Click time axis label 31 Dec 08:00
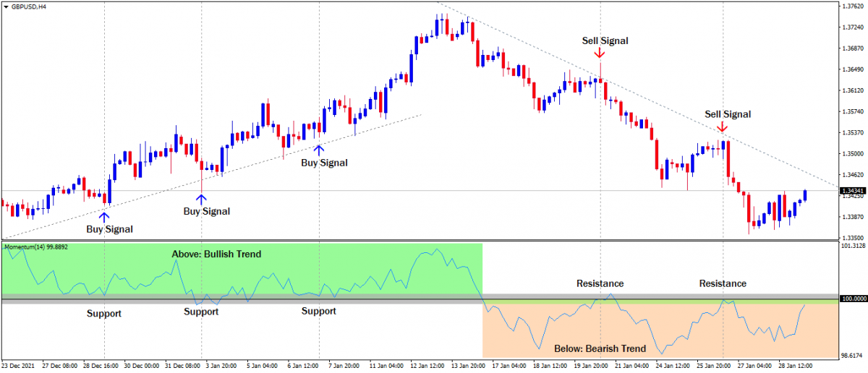The image size is (868, 373). (x=184, y=366)
